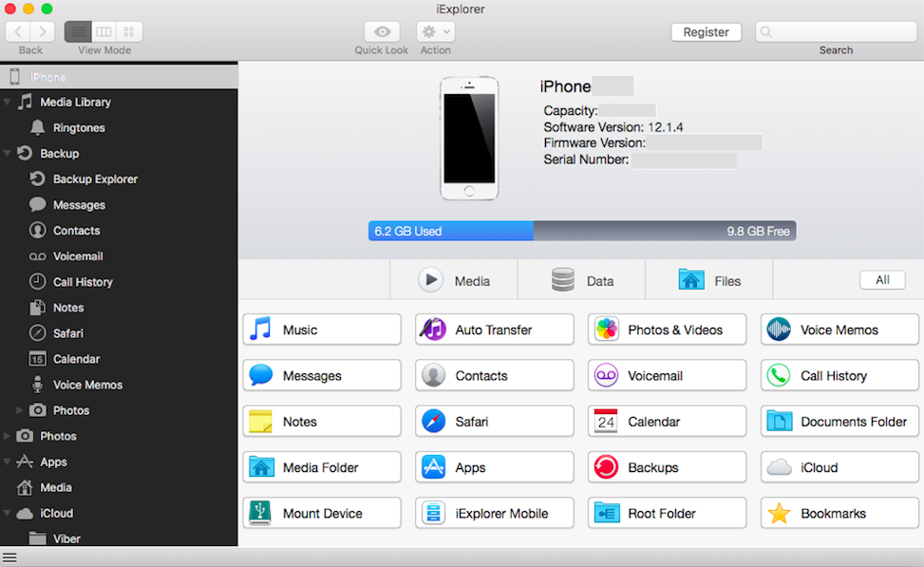Image resolution: width=924 pixels, height=567 pixels.
Task: Select Voice Memos in the sidebar
Action: 119,385
